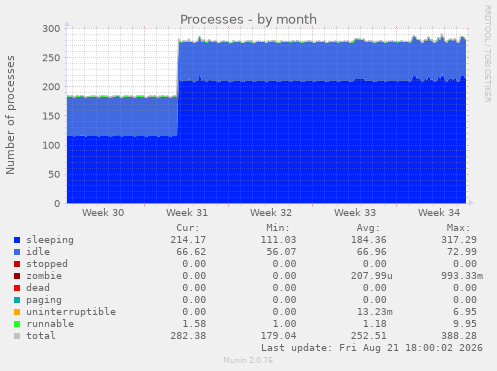Click the zombie legend color swatch
This screenshot has width=497, height=371.
tap(17, 276)
